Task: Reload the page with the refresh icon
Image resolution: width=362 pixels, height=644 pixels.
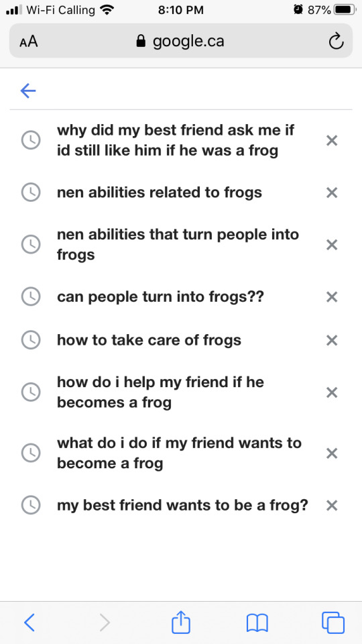Action: point(336,42)
